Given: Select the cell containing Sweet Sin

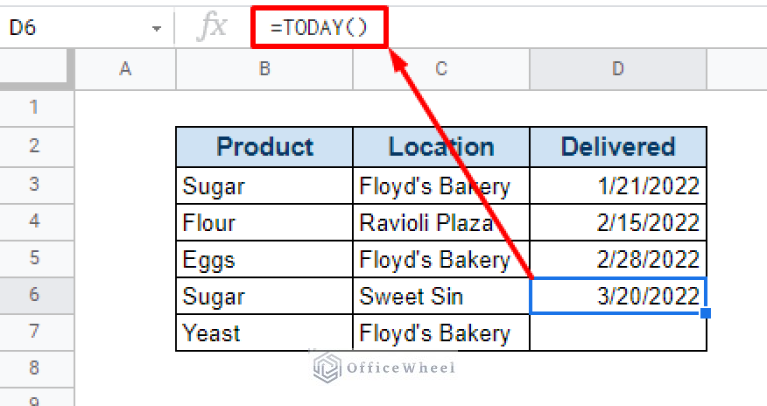Looking at the screenshot, I should click(441, 297).
